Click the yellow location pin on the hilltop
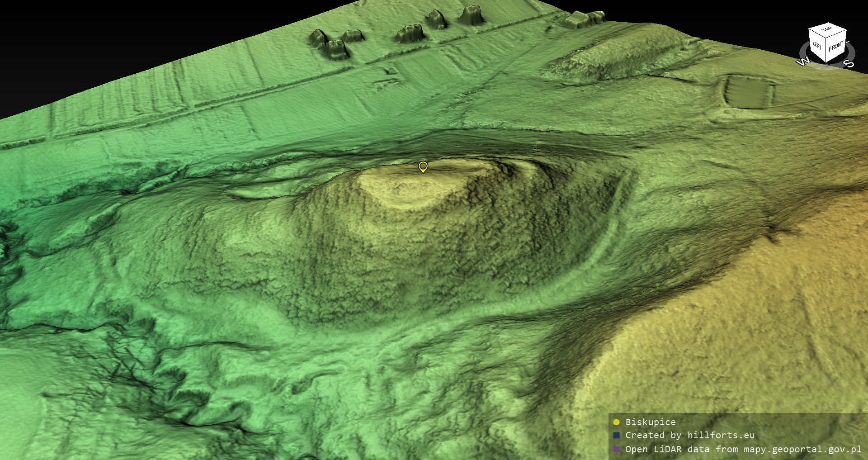 [423, 166]
